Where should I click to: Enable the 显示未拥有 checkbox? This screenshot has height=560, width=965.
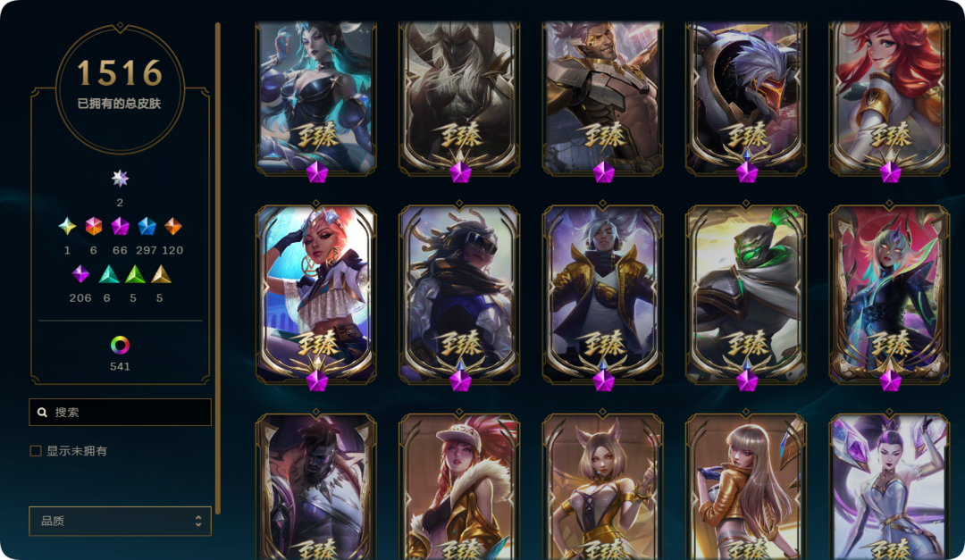[x=36, y=451]
